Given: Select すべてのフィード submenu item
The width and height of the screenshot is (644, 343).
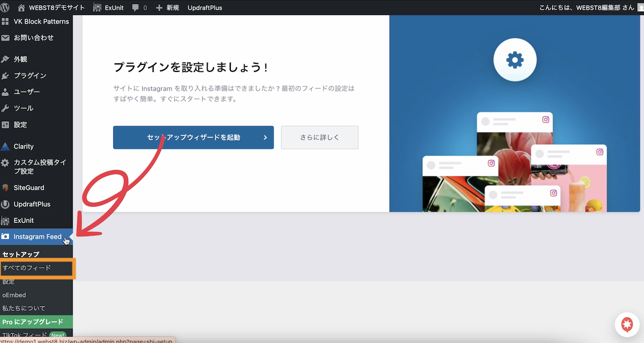Looking at the screenshot, I should [27, 267].
